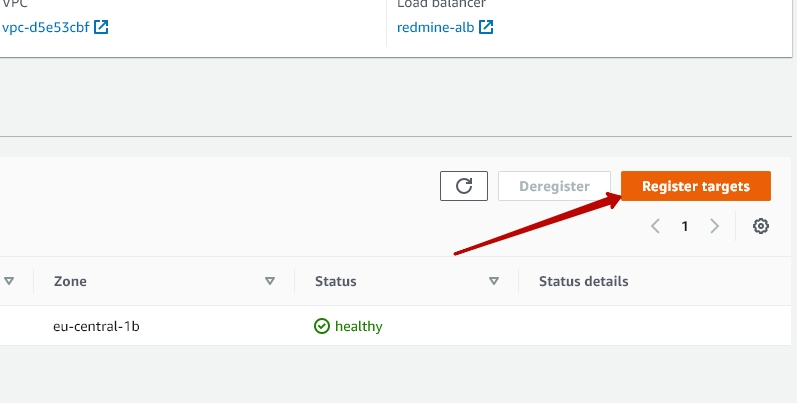Click the refresh targets icon button
This screenshot has width=797, height=403.
[464, 186]
